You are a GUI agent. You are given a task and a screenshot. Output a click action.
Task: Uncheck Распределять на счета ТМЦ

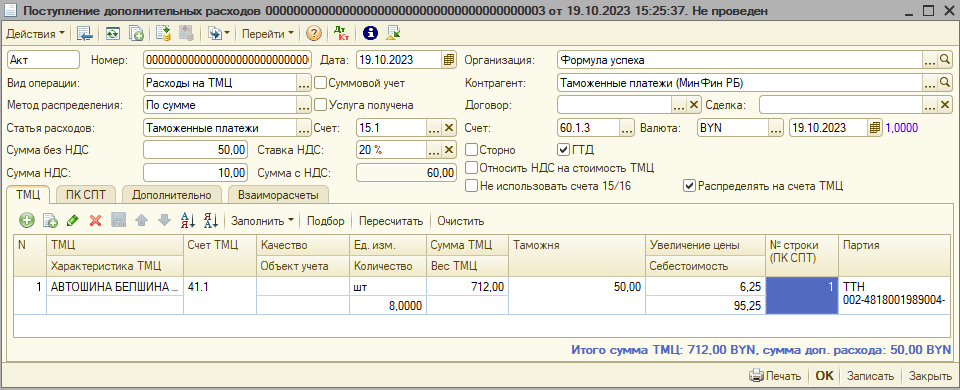coord(689,186)
